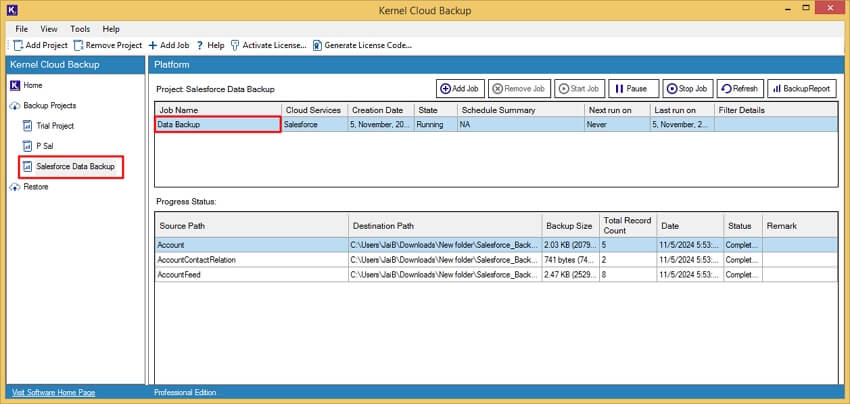Click the Remark column header
850x404 pixels.
point(800,226)
